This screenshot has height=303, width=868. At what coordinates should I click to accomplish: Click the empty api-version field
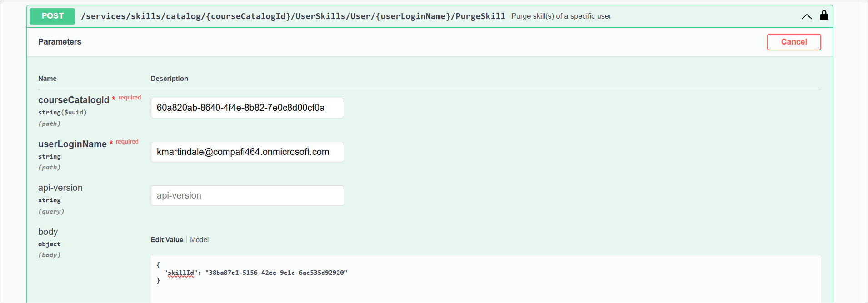(x=247, y=196)
